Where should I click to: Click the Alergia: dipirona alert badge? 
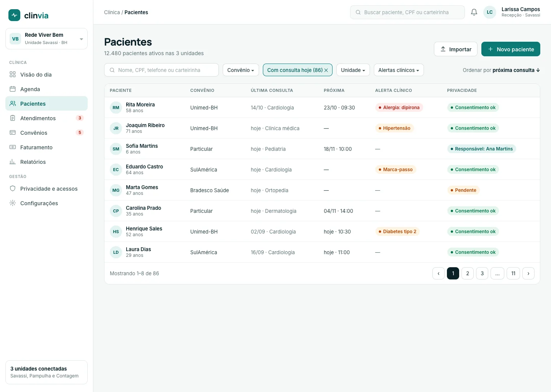[x=399, y=108]
